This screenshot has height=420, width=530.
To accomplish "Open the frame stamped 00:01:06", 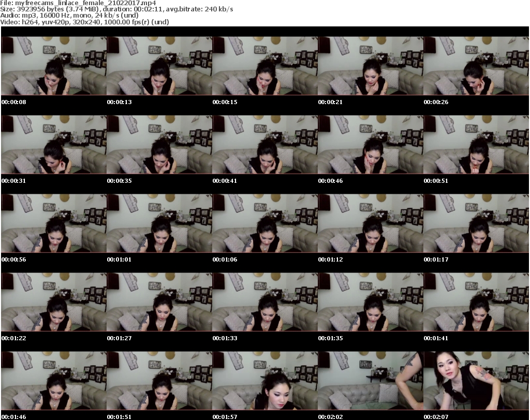I will click(264, 223).
